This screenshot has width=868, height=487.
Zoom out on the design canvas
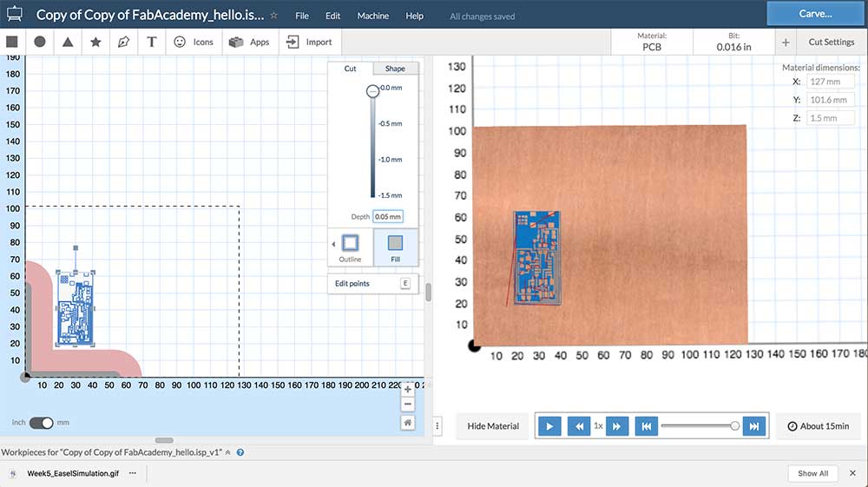point(407,404)
